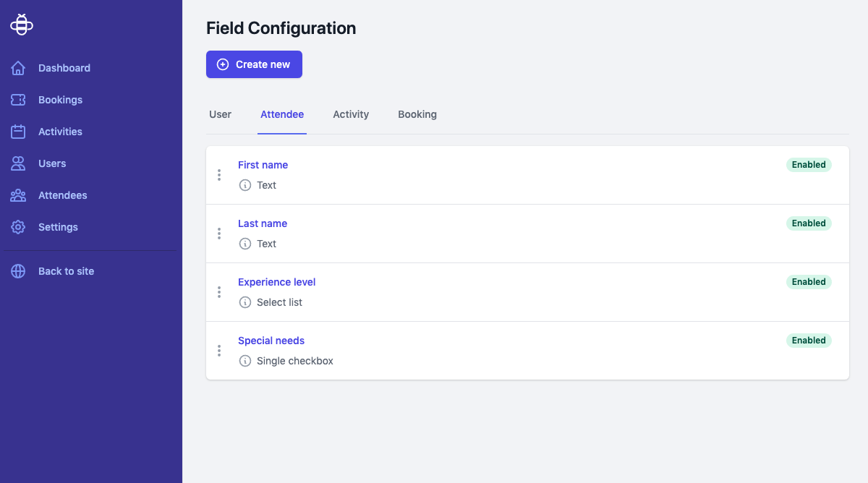Open First name row options menu
This screenshot has height=483, width=868.
(219, 175)
